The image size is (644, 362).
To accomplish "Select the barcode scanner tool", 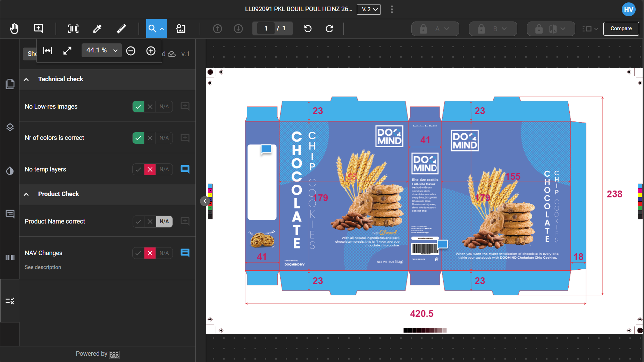I will pyautogui.click(x=73, y=28).
